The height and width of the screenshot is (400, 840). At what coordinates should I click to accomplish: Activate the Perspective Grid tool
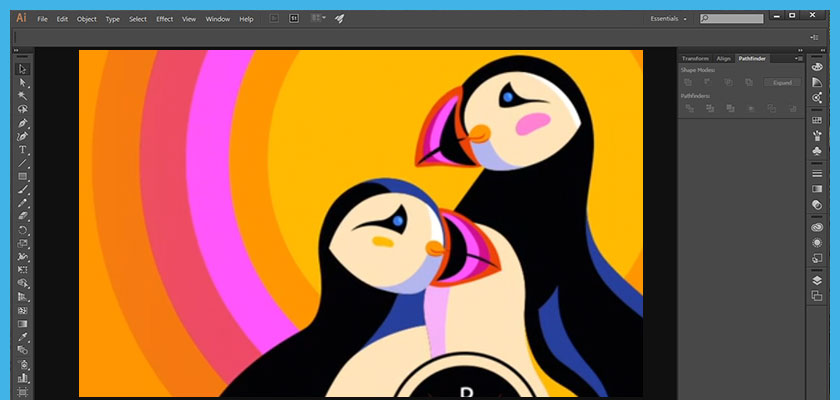22,297
